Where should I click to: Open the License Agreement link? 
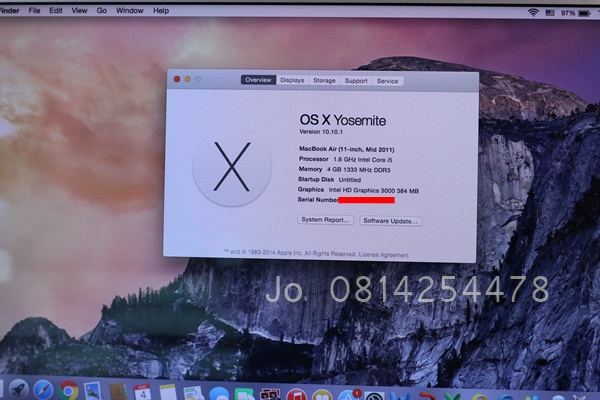pos(383,255)
